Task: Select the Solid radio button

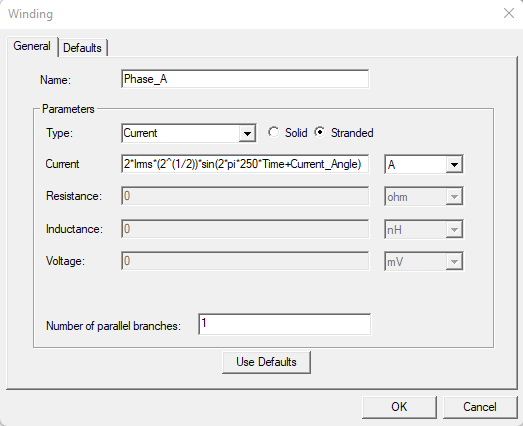Action: tap(274, 132)
